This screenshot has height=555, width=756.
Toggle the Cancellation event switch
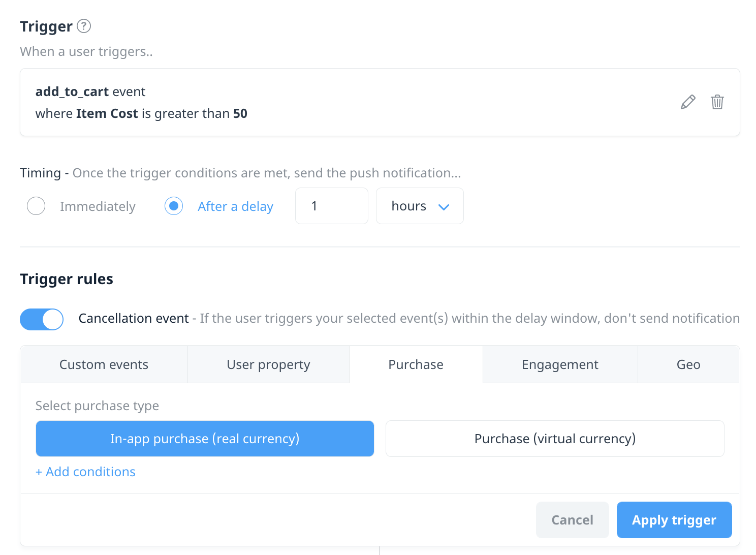(x=42, y=319)
